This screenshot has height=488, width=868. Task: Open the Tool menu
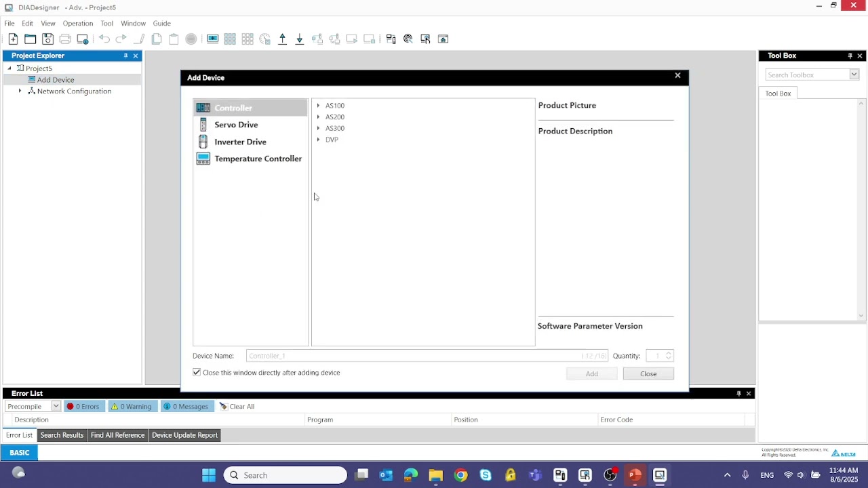[107, 23]
